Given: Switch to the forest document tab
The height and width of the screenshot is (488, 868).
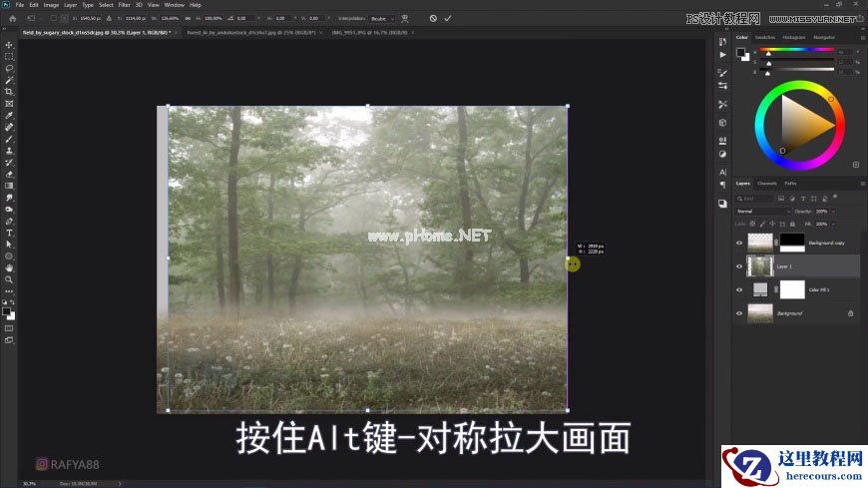Looking at the screenshot, I should click(x=250, y=33).
